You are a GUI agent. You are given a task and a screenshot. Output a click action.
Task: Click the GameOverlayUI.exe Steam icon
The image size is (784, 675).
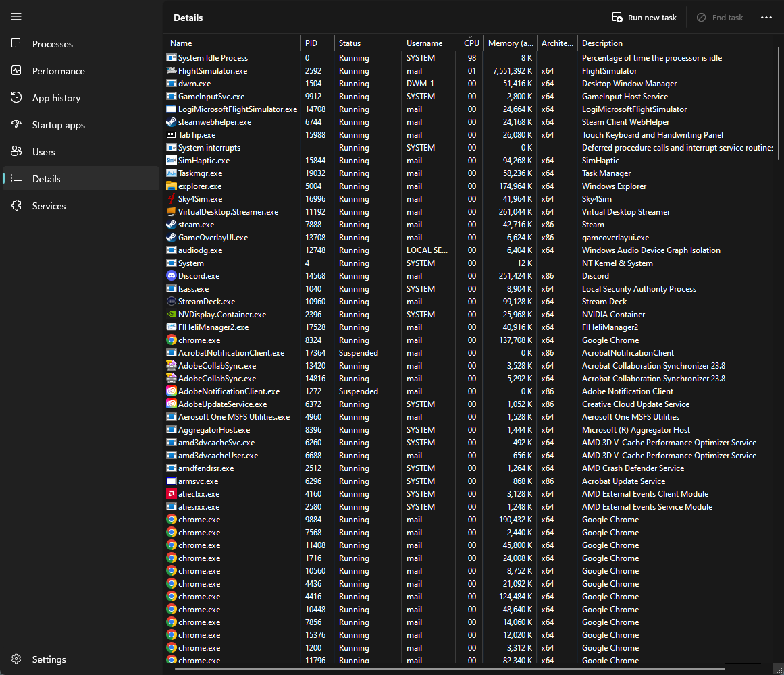click(x=171, y=238)
